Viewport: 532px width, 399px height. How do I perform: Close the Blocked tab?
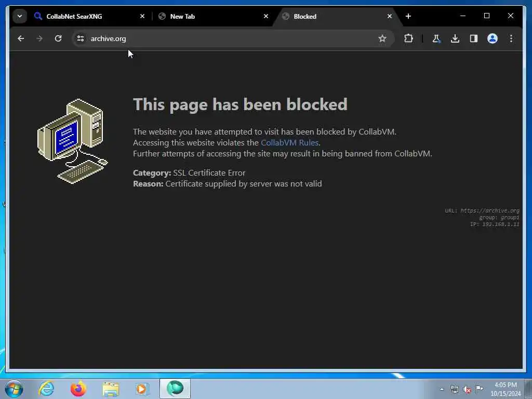[390, 16]
